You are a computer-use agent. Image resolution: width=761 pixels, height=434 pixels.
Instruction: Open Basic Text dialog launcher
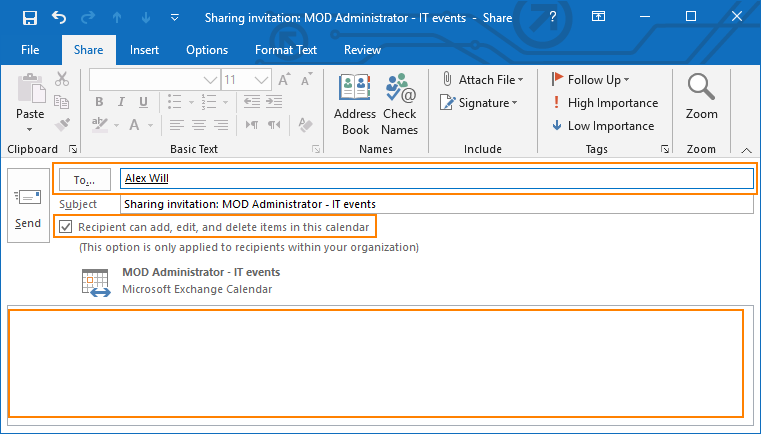[316, 149]
